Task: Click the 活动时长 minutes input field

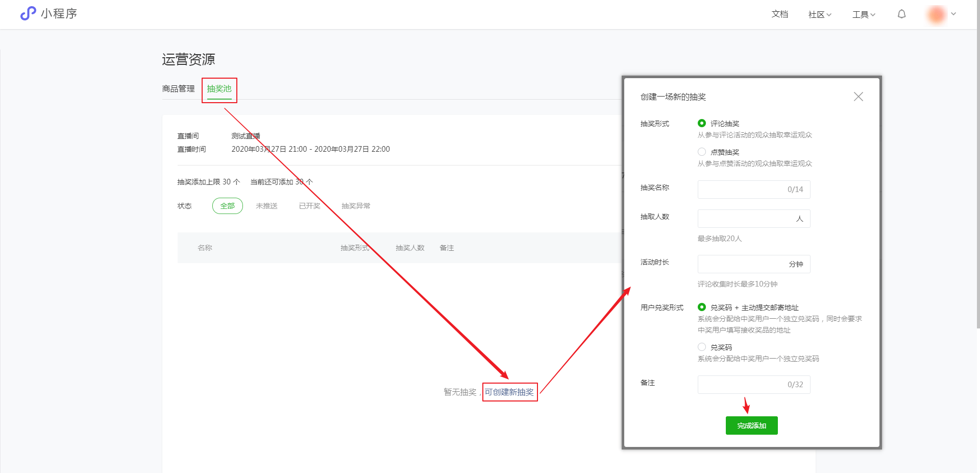Action: (x=754, y=264)
